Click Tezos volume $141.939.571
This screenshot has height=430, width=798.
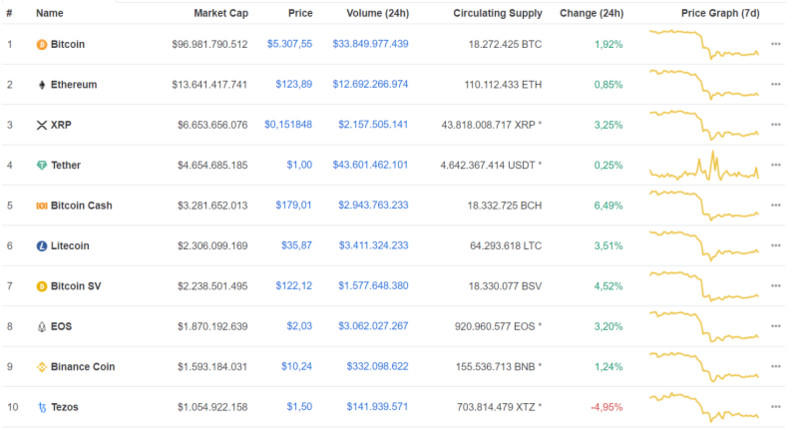[377, 407]
